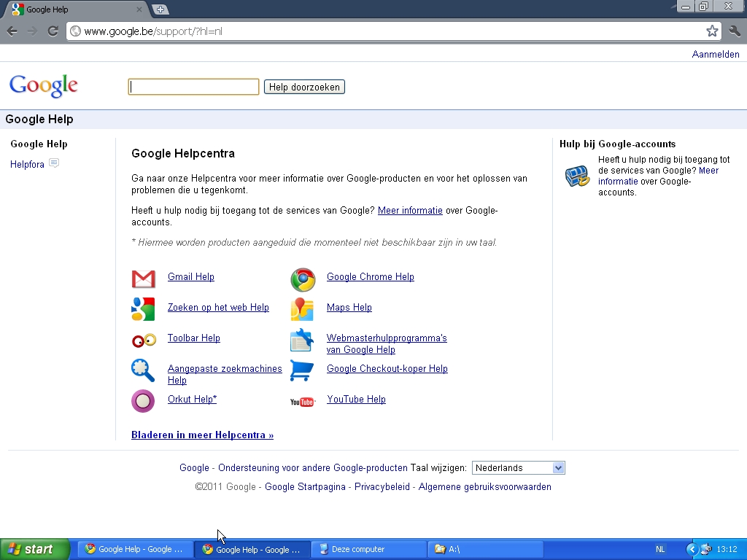Image resolution: width=747 pixels, height=560 pixels.
Task: Click the Maps pin icon
Action: [x=302, y=309]
